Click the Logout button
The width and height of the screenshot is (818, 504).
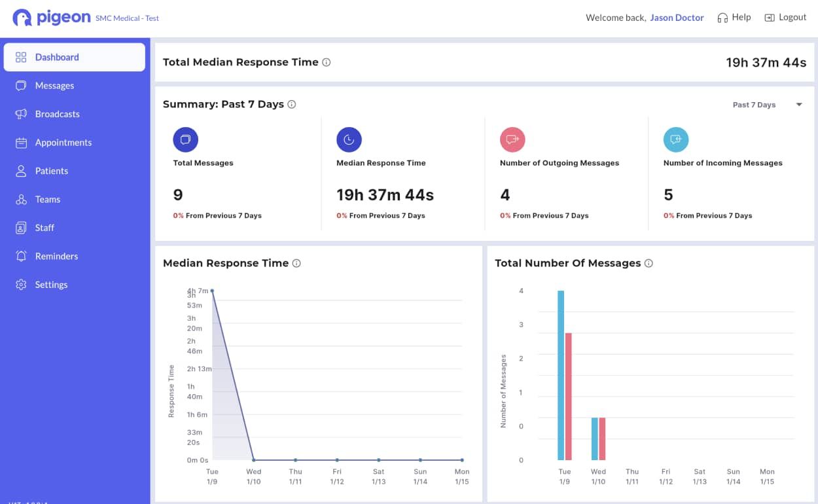[785, 17]
